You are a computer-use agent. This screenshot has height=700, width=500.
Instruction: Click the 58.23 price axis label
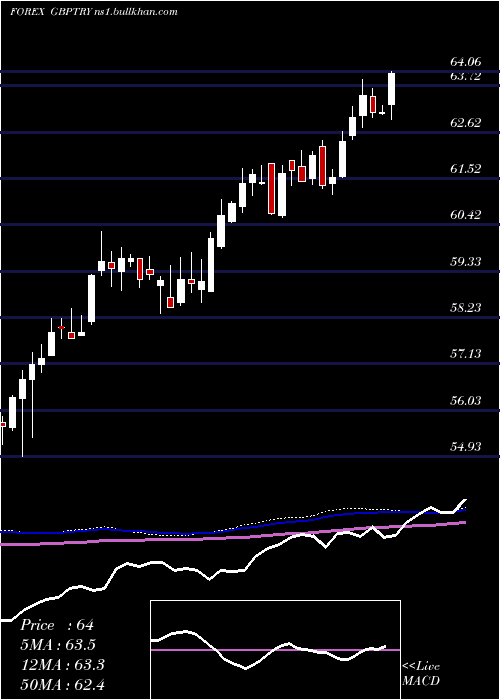click(x=466, y=308)
